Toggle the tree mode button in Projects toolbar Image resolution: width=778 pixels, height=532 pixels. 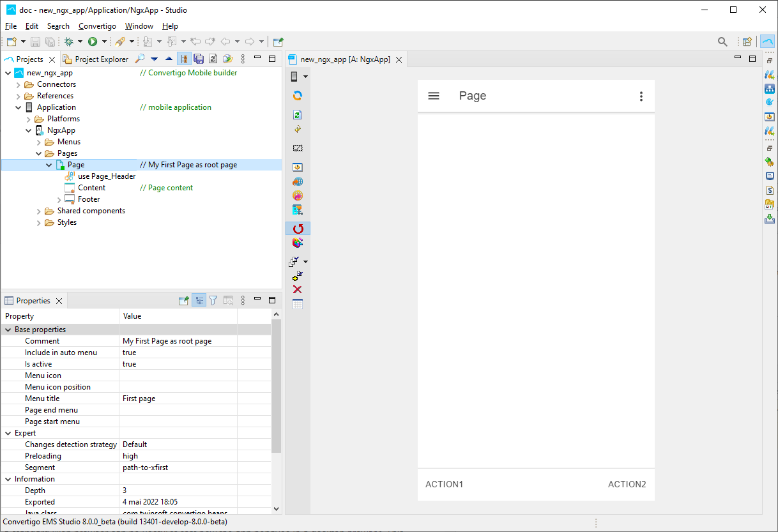click(x=184, y=59)
